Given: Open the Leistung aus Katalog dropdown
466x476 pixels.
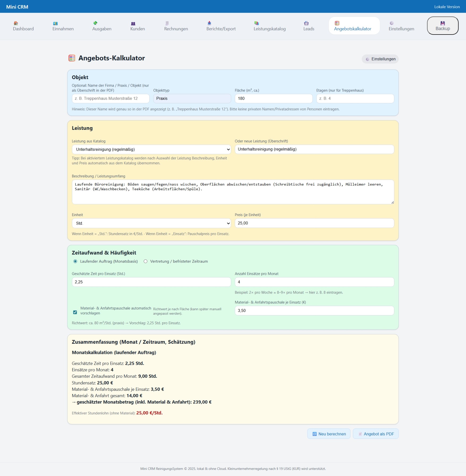Looking at the screenshot, I should (x=151, y=149).
